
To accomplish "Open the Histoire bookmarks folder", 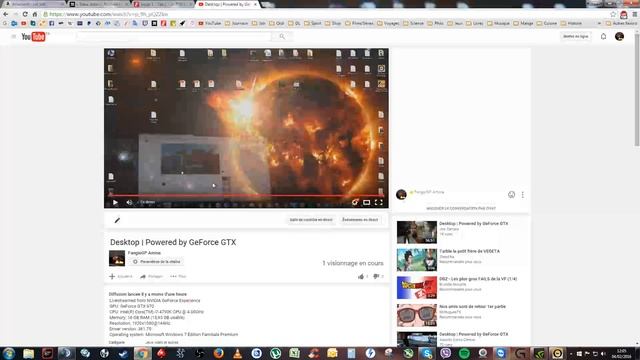I will tap(571, 23).
